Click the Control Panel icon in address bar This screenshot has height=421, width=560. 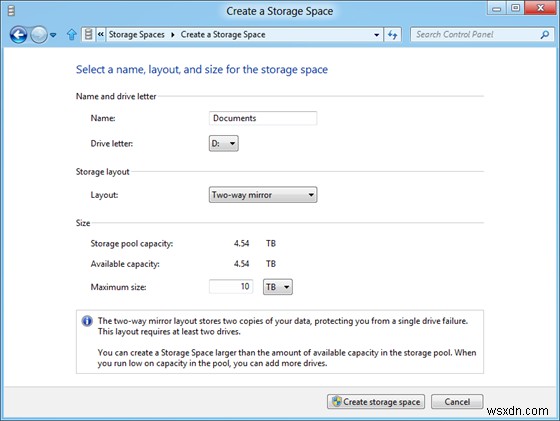tap(88, 35)
